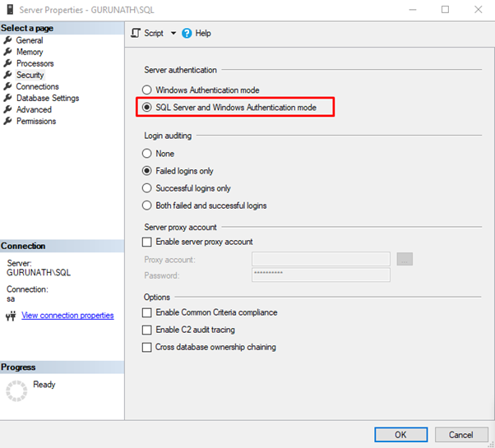Choose Both failed and successful logins
The width and height of the screenshot is (495, 448).
tap(204, 206)
